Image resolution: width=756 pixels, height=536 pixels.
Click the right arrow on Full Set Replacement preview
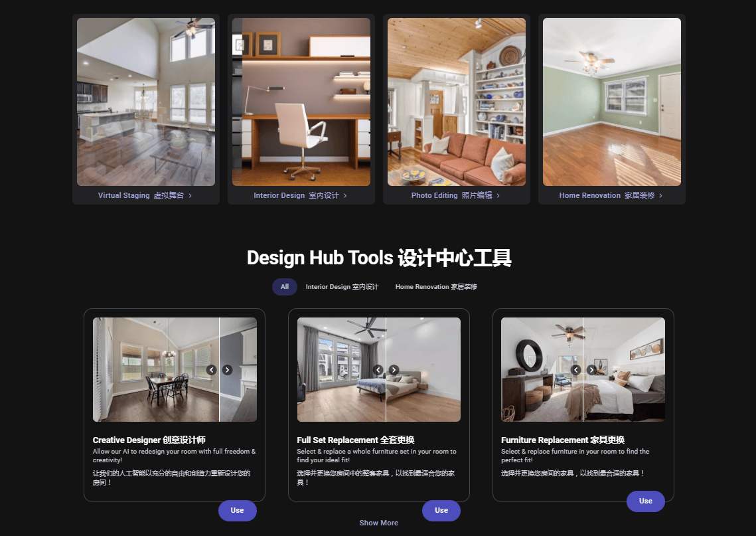coord(394,370)
